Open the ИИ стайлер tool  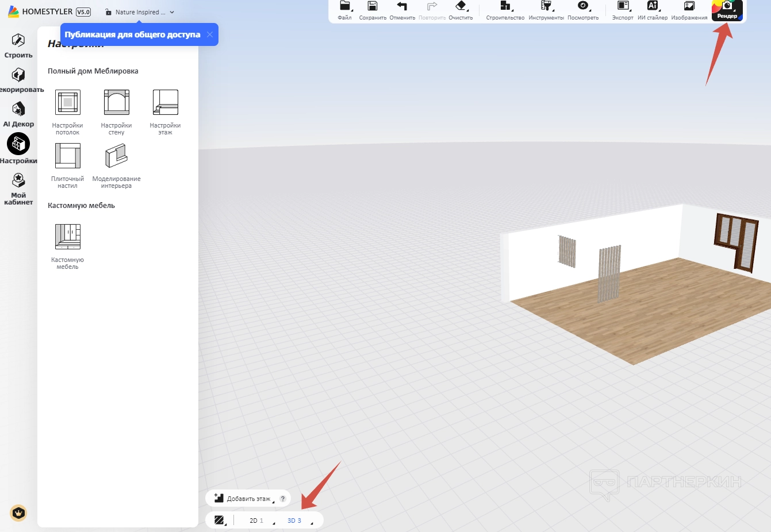click(x=652, y=10)
